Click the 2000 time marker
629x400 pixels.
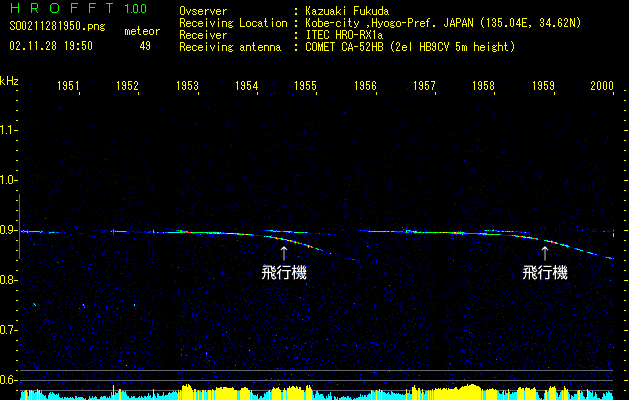pyautogui.click(x=601, y=87)
